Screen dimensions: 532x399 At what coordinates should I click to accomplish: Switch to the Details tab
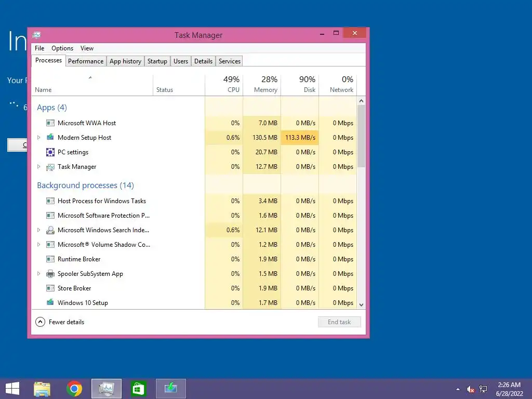tap(203, 61)
